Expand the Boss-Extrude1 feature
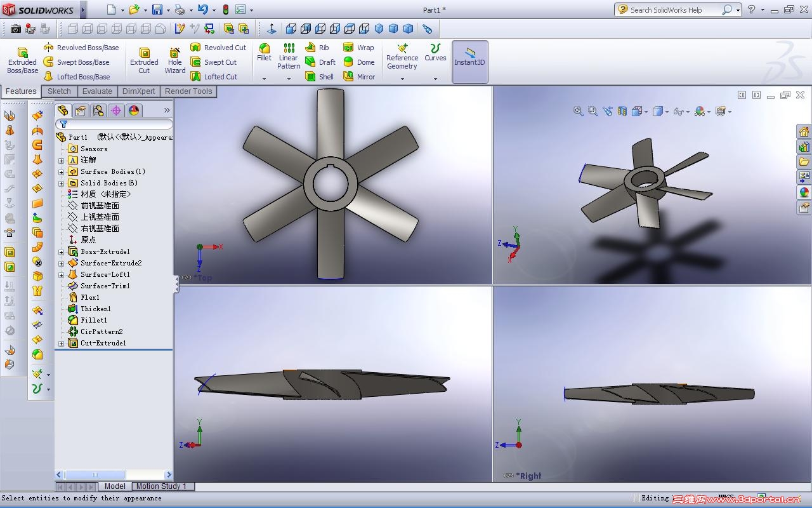The image size is (812, 508). click(x=62, y=251)
